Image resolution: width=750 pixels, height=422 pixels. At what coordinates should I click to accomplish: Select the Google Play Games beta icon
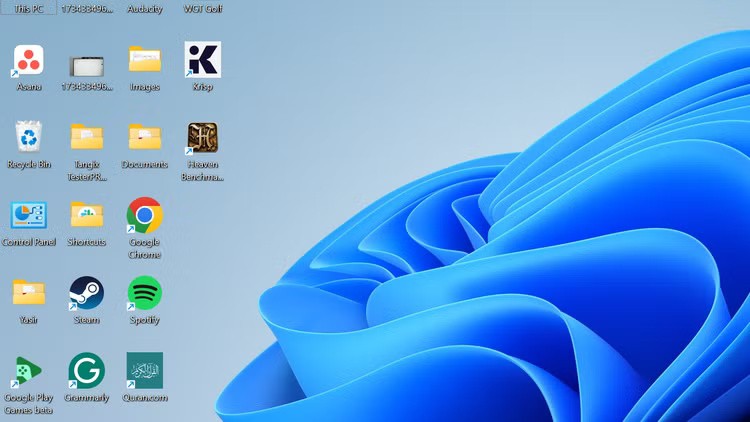pos(29,370)
